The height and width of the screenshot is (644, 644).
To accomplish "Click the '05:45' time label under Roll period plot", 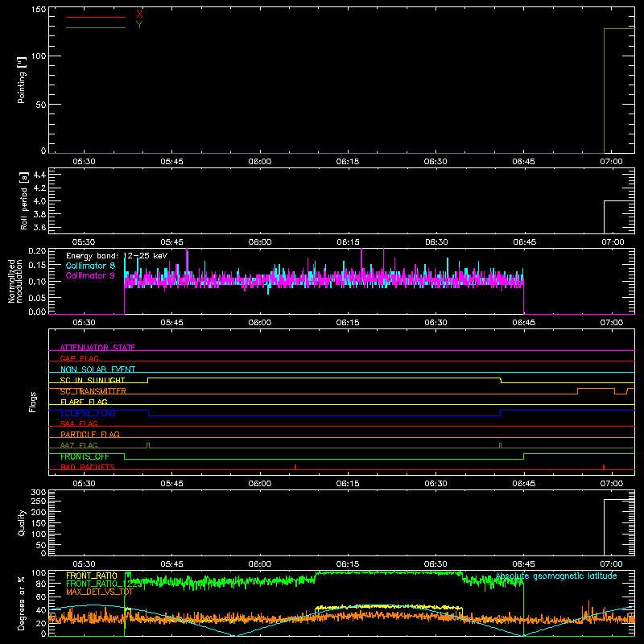I will click(171, 242).
